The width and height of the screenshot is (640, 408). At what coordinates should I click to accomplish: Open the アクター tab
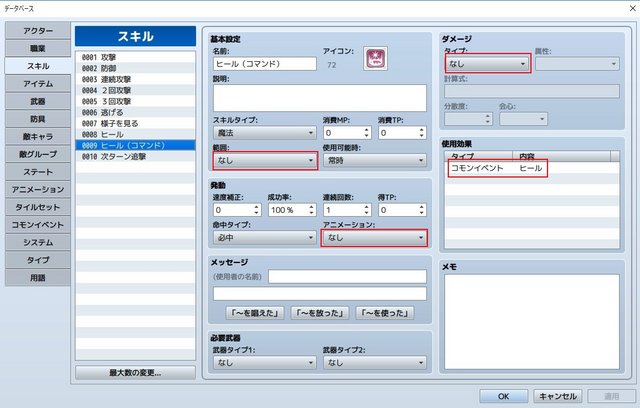[x=38, y=31]
